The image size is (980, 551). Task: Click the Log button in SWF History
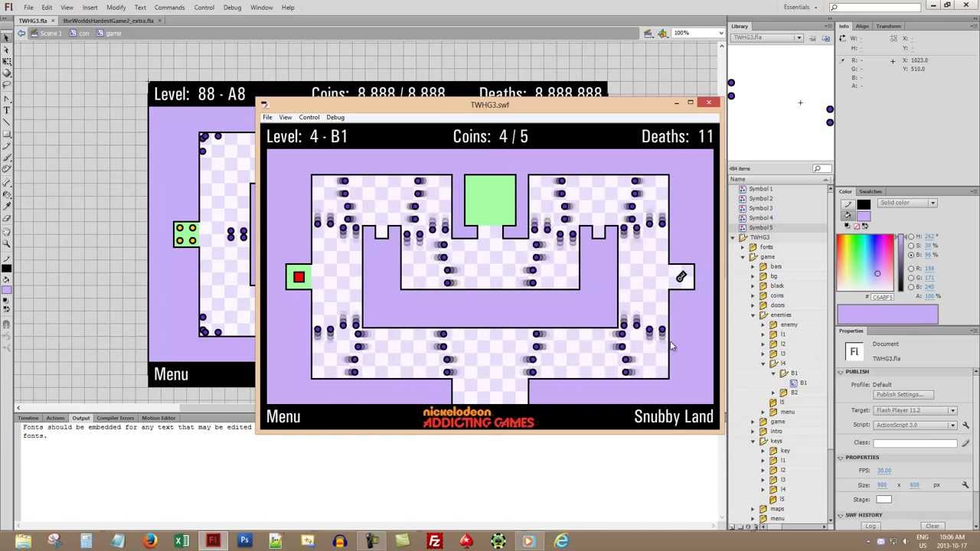click(x=871, y=526)
